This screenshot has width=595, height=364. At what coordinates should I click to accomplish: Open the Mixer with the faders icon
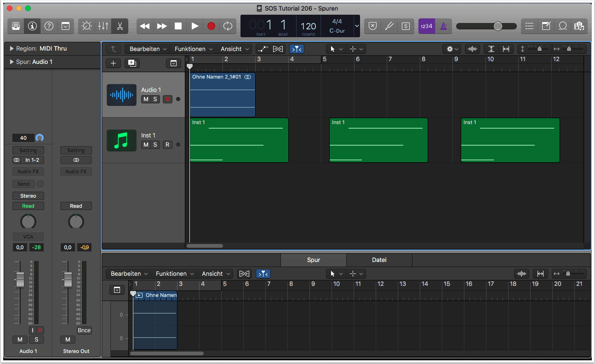(103, 26)
